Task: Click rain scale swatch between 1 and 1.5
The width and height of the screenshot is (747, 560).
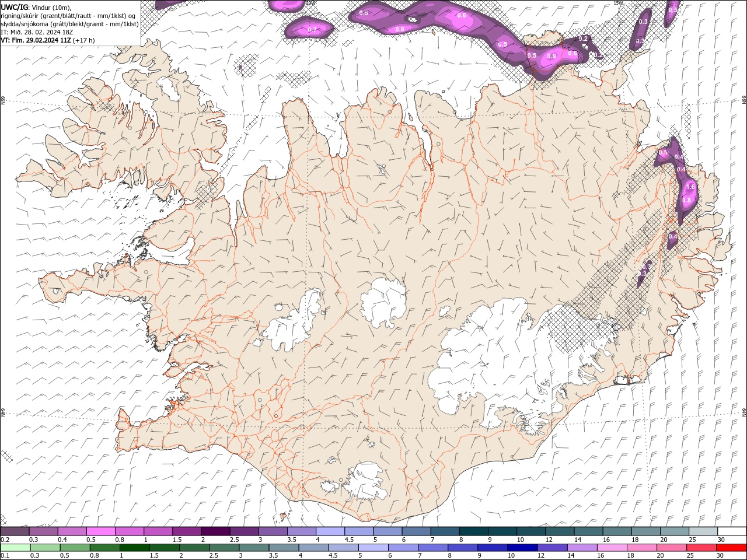Action: [x=134, y=548]
